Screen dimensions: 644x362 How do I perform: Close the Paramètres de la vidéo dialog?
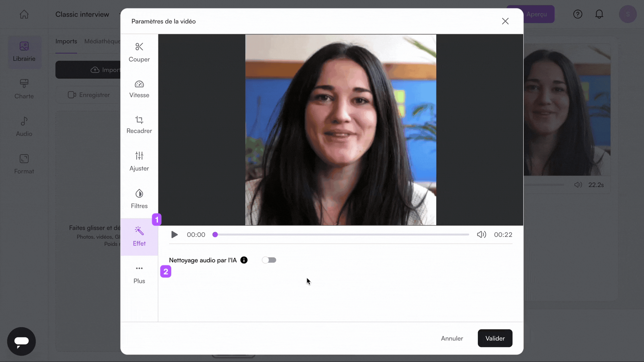pyautogui.click(x=505, y=21)
